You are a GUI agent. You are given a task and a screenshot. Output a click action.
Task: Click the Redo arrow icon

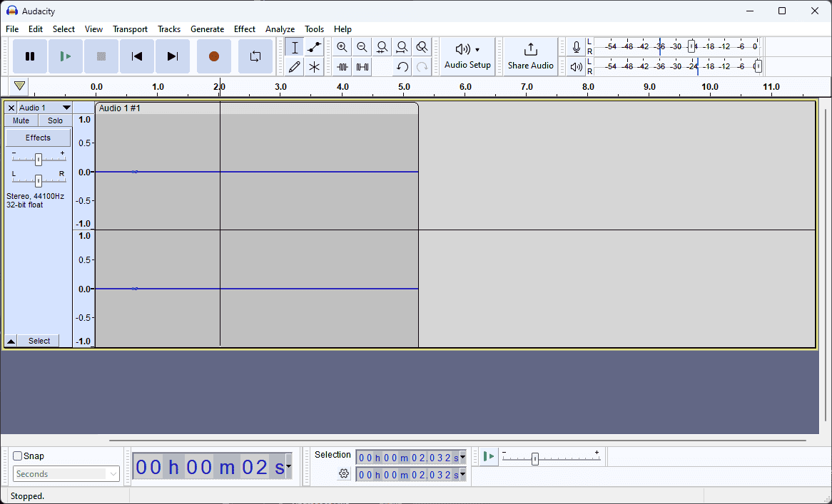422,67
